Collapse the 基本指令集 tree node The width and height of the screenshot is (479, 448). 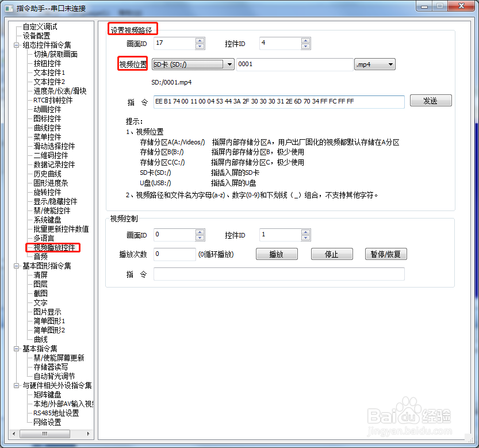pos(16,349)
